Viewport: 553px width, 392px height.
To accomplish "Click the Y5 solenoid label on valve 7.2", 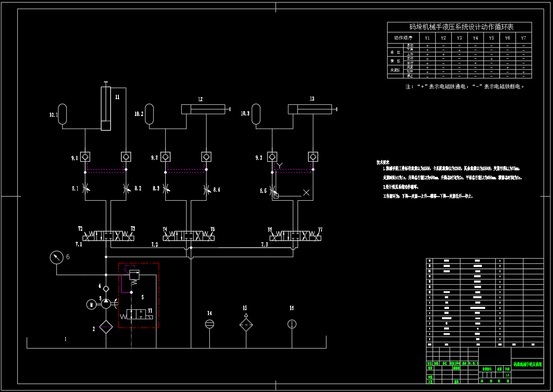I will [213, 229].
